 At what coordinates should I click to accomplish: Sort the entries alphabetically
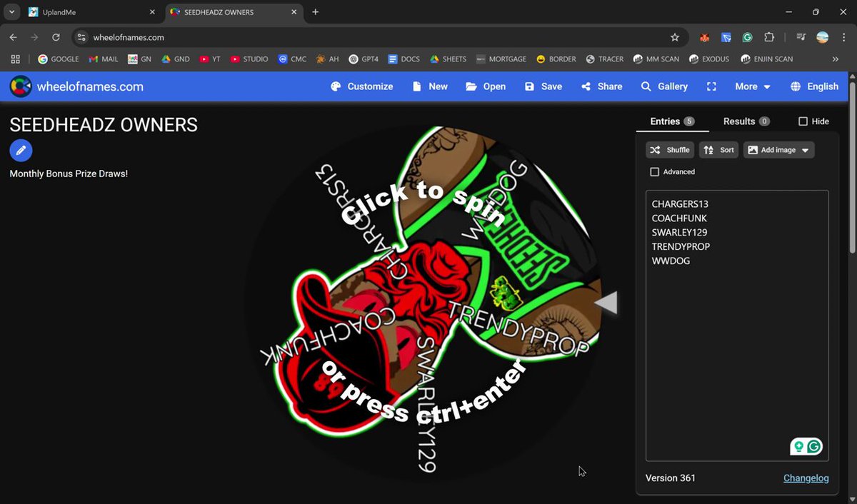click(x=718, y=150)
